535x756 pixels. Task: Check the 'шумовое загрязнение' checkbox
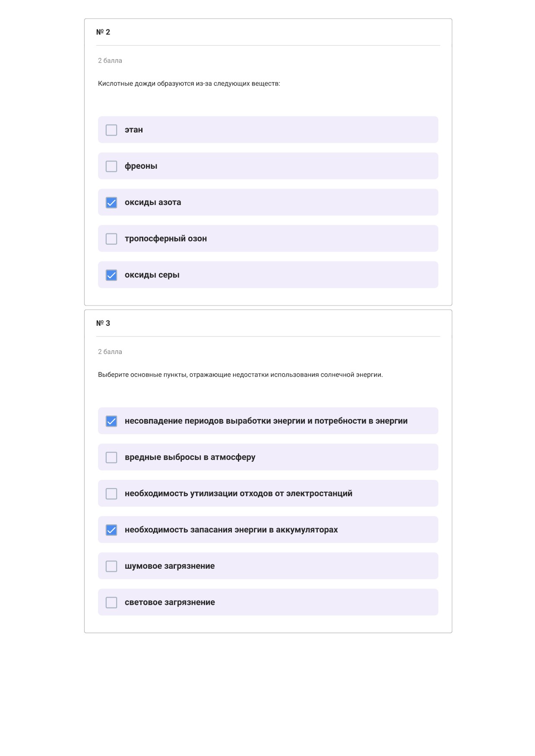tap(111, 566)
